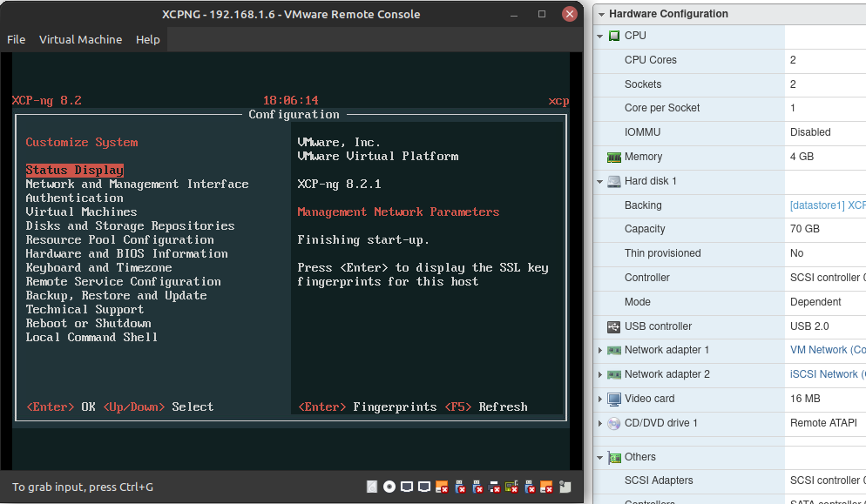Click the Others hardware group icon
The width and height of the screenshot is (866, 504).
click(x=614, y=458)
